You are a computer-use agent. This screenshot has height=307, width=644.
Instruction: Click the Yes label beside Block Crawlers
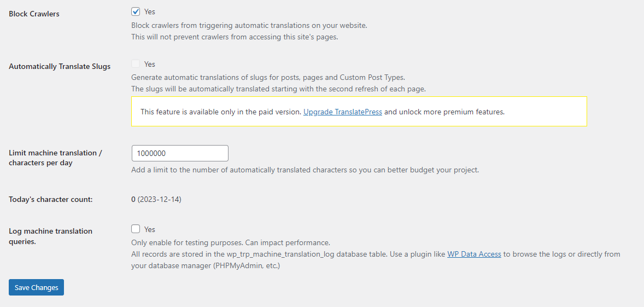point(150,11)
